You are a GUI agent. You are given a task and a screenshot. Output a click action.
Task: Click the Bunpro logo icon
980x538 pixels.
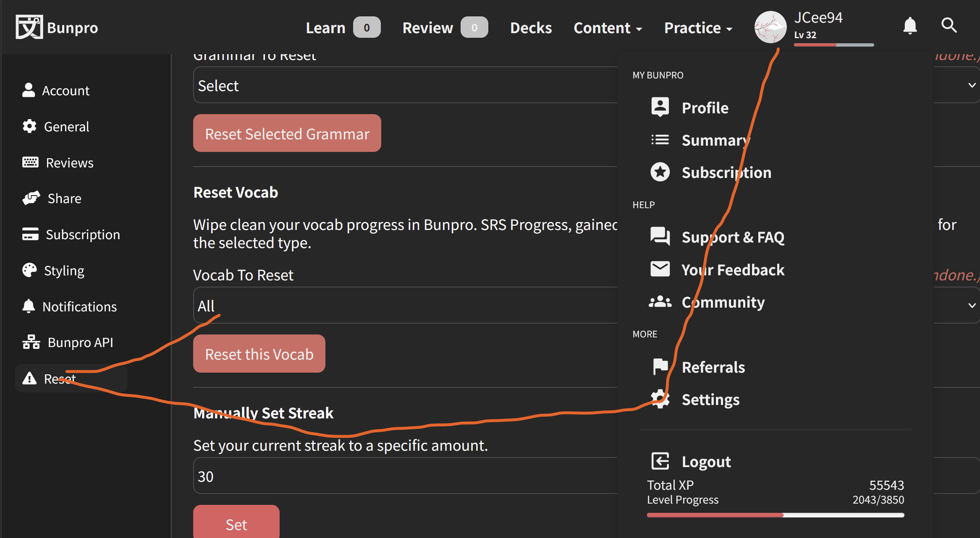coord(29,27)
